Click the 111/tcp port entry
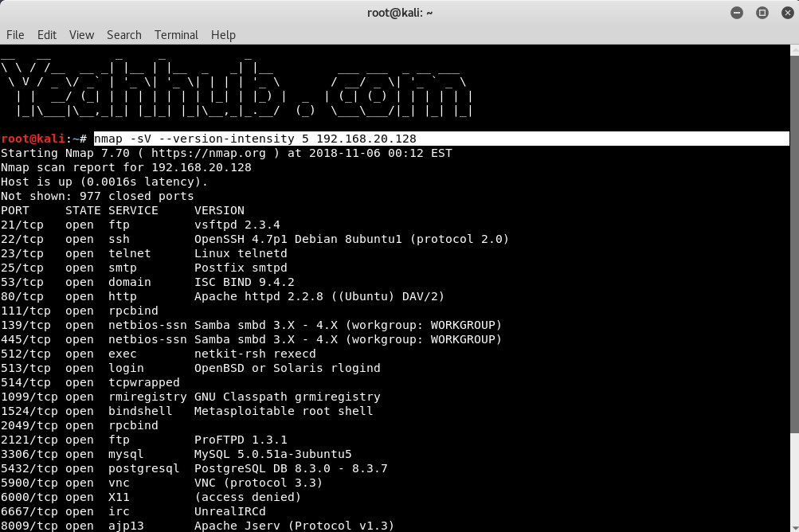799x532 pixels. click(x=26, y=311)
